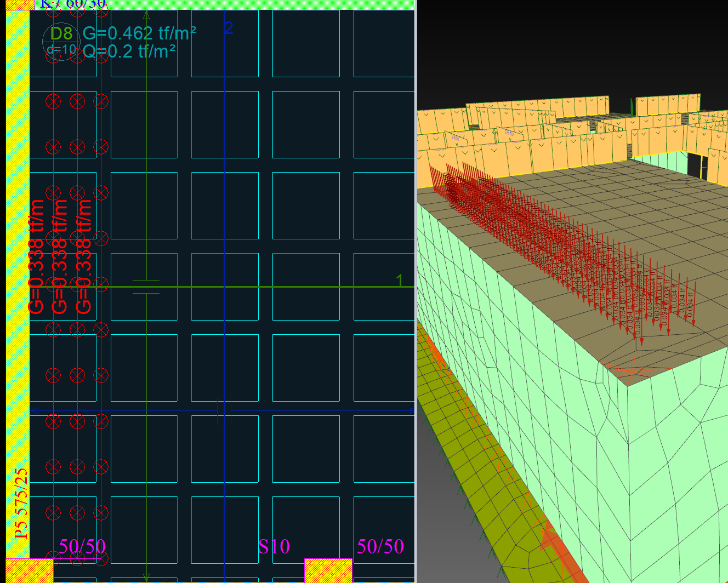Click the orange corner node in 3D view
The image size is (728, 583).
[x=633, y=371]
